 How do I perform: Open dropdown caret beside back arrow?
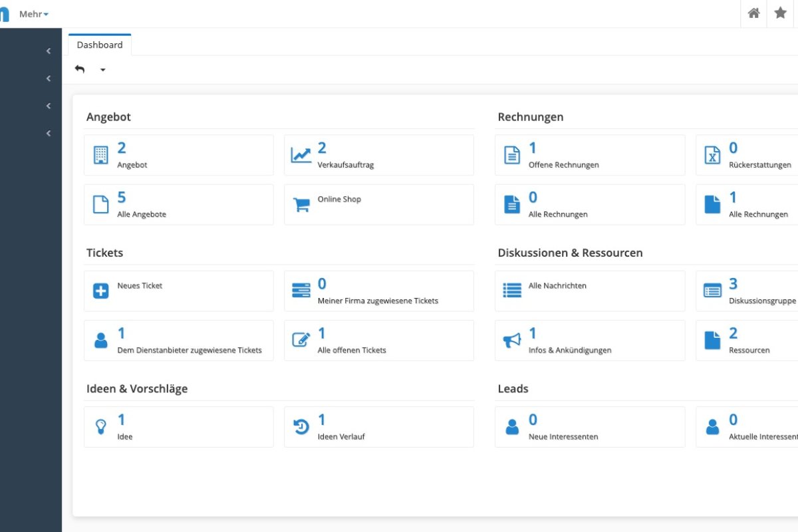pyautogui.click(x=102, y=70)
